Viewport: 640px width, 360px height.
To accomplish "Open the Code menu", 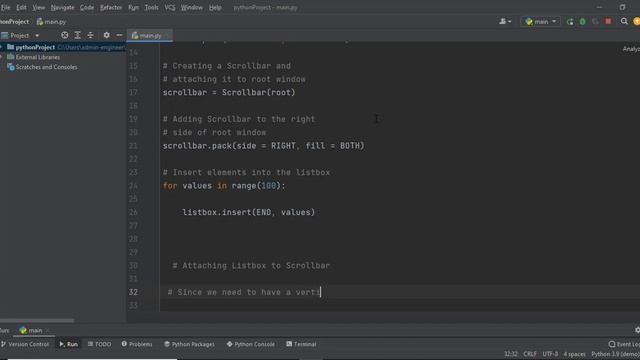I will click(x=87, y=7).
